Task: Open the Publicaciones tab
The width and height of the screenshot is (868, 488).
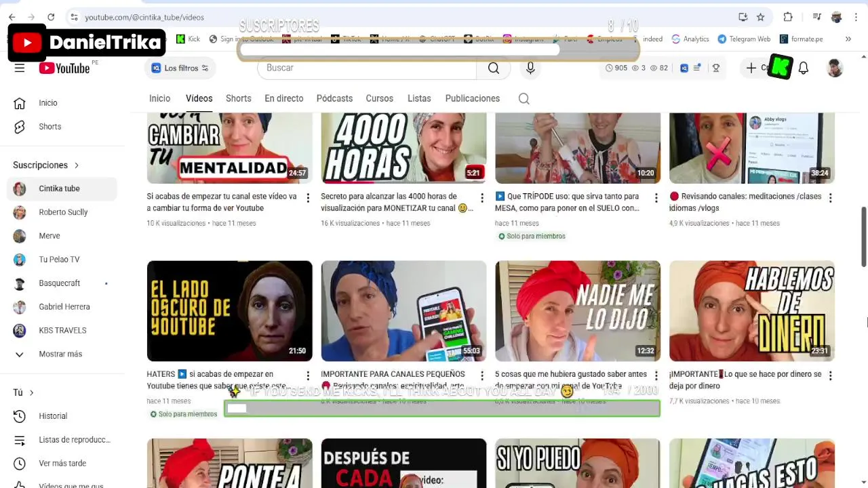Action: 473,98
